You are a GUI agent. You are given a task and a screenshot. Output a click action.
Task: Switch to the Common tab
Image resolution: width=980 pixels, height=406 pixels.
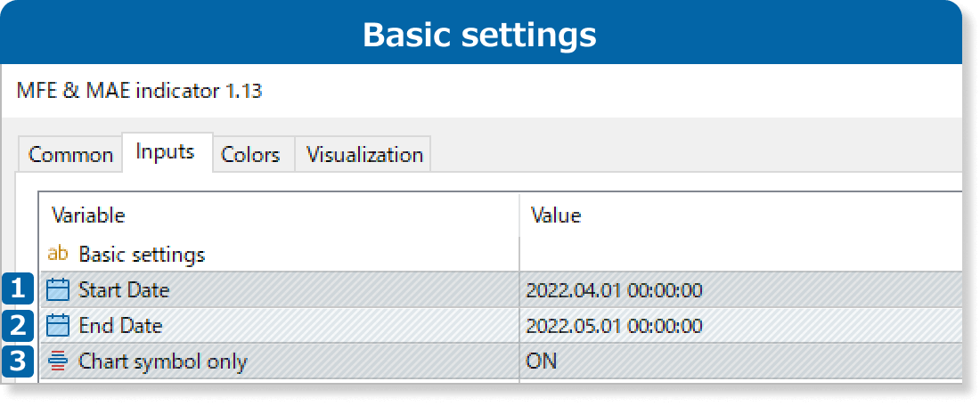tap(70, 155)
